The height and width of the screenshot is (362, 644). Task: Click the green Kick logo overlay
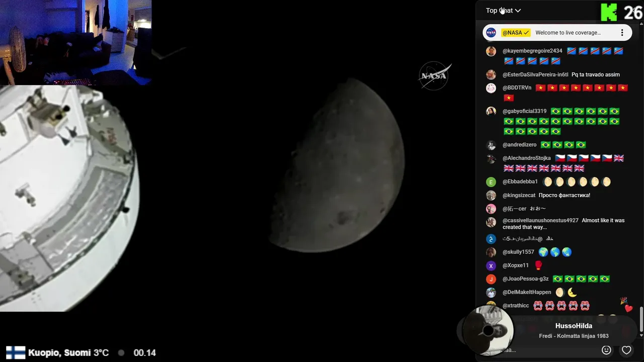(609, 12)
